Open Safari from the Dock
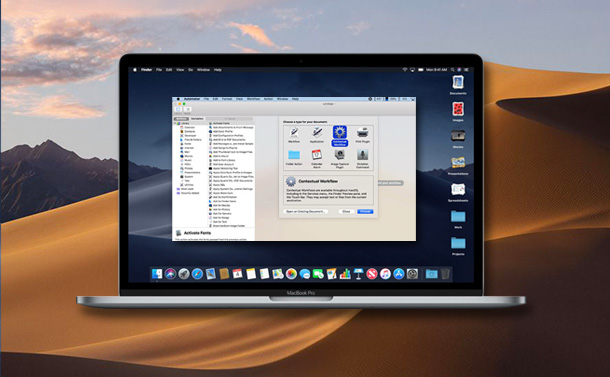 click(197, 274)
